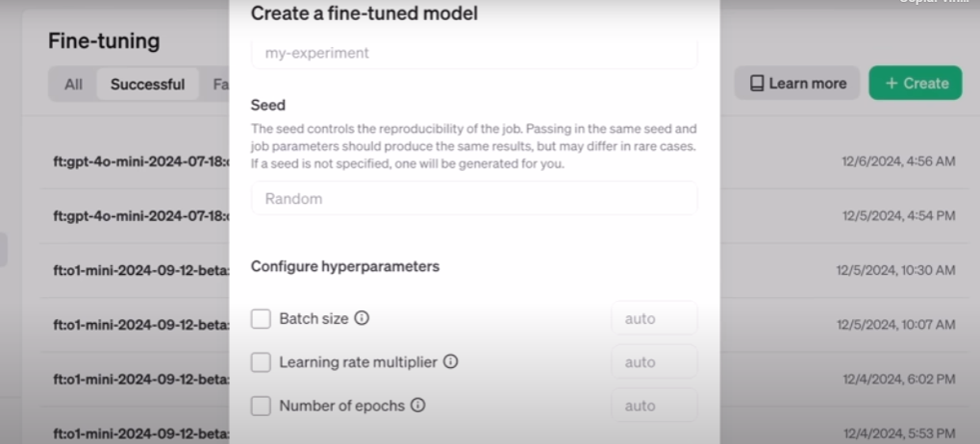Click the Number of epochs auto field
This screenshot has height=444, width=980.
click(654, 406)
